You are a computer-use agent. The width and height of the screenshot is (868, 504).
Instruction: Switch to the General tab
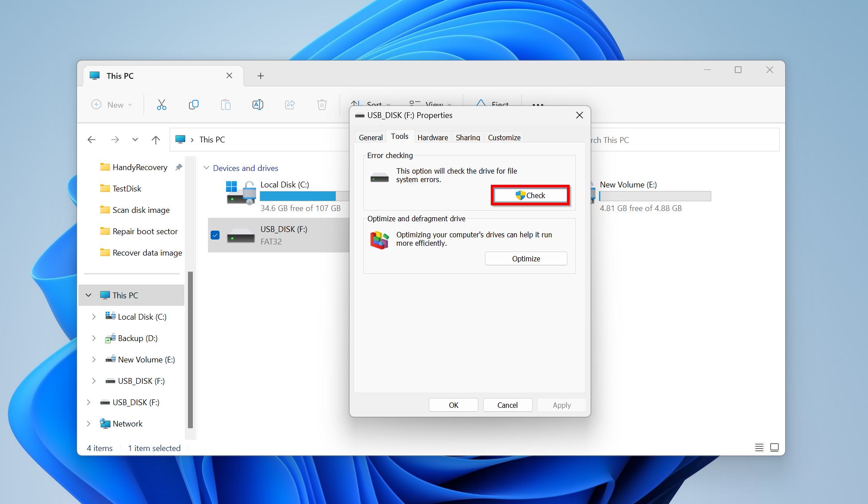371,138
